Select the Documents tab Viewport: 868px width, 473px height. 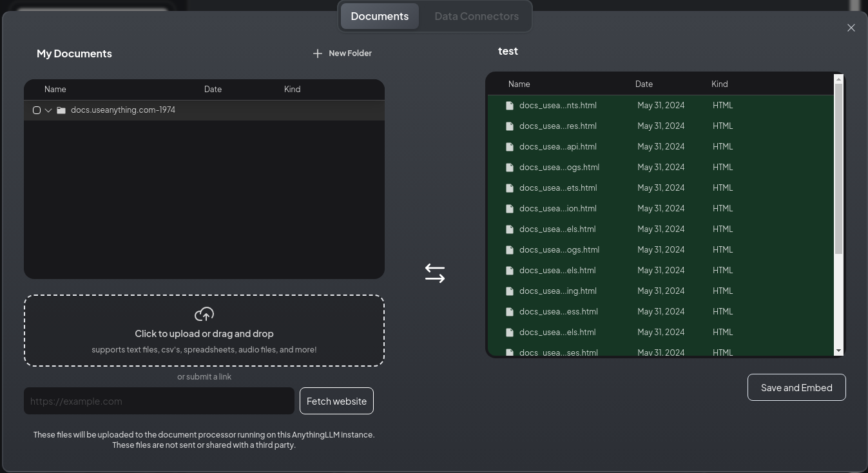[380, 16]
